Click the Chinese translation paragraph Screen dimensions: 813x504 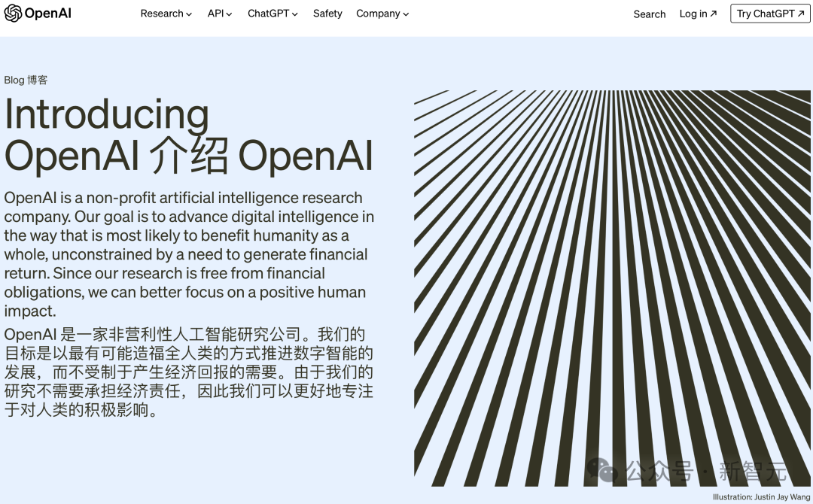pyautogui.click(x=188, y=372)
